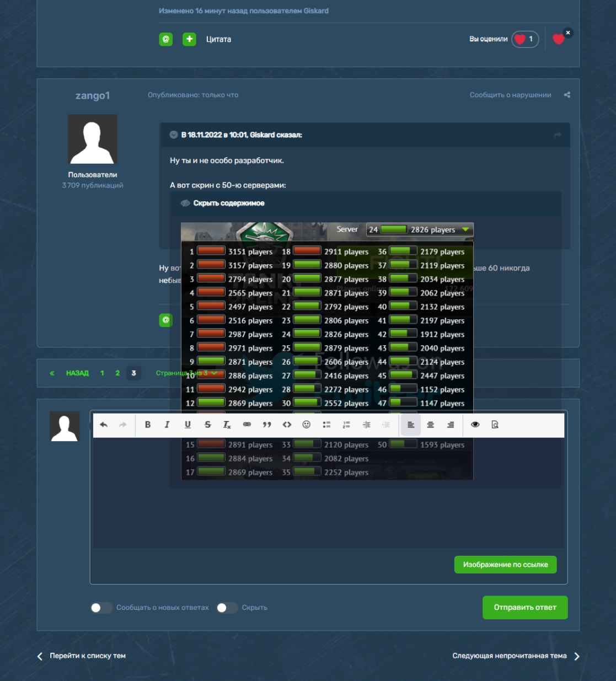This screenshot has height=681, width=616.
Task: Insert spoiler with eye icon
Action: [475, 425]
